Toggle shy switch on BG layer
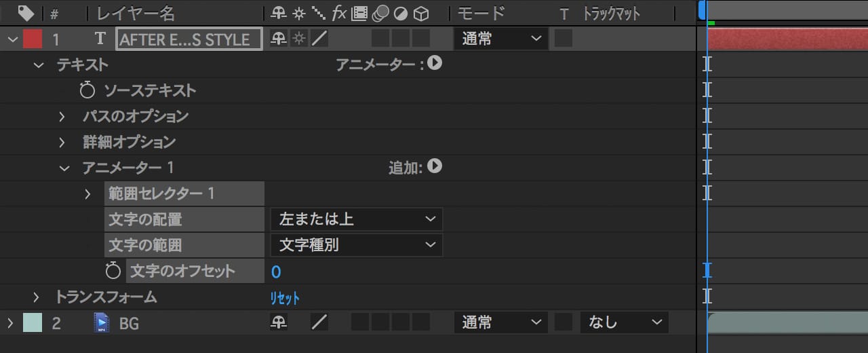Image resolution: width=868 pixels, height=353 pixels. pos(278,322)
